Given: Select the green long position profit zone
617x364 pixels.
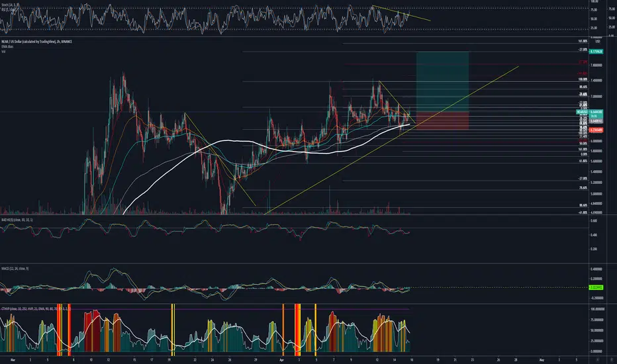Looking at the screenshot, I should point(442,82).
